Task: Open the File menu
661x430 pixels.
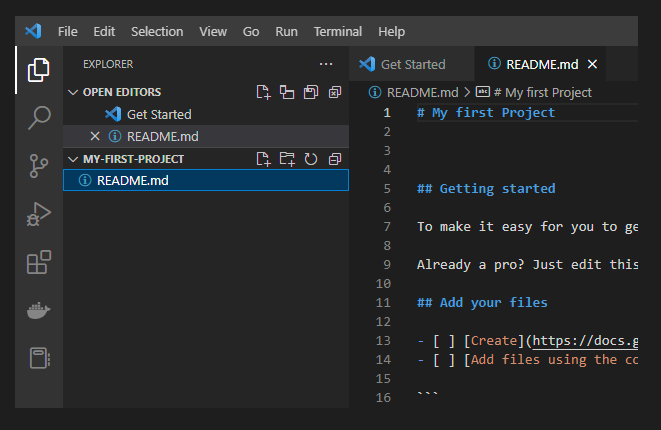Action: (67, 31)
